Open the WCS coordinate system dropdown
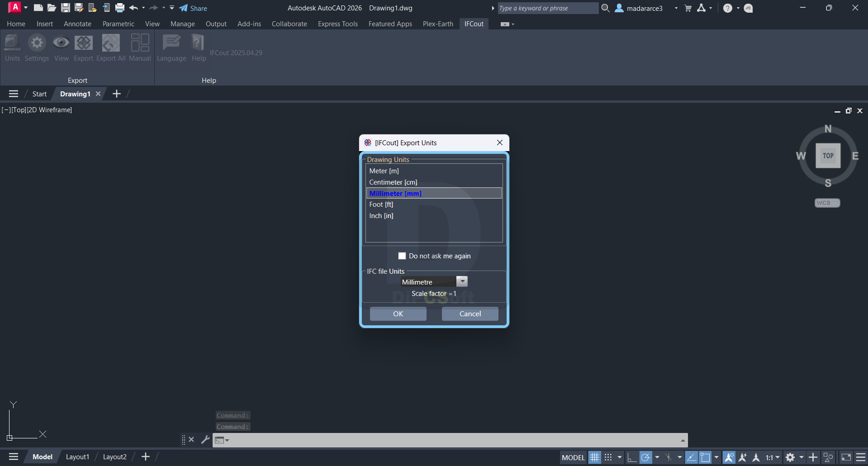 tap(827, 203)
